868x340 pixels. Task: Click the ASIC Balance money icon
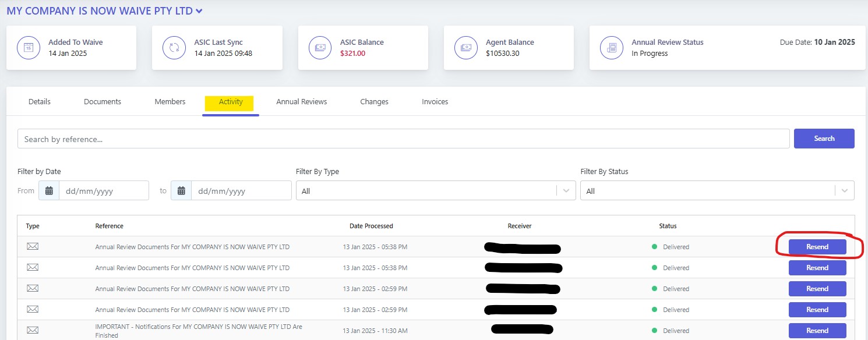pos(320,48)
